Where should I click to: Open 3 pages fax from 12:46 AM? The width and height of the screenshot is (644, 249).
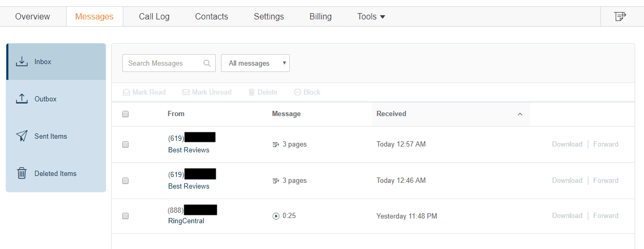pyautogui.click(x=294, y=180)
